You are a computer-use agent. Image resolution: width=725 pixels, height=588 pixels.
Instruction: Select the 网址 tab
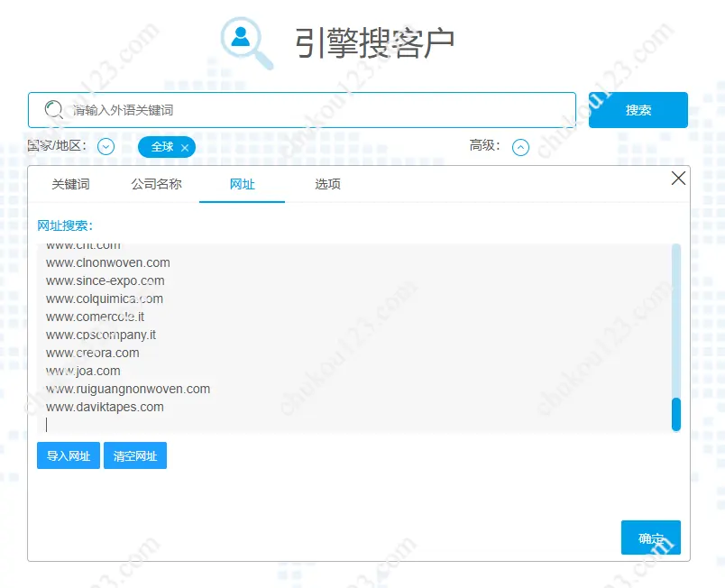[242, 184]
